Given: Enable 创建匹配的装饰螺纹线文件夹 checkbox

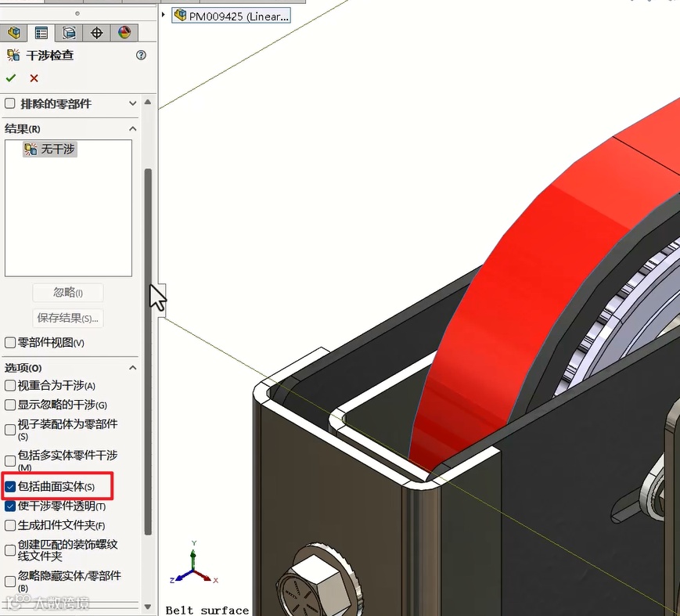Looking at the screenshot, I should pyautogui.click(x=10, y=550).
